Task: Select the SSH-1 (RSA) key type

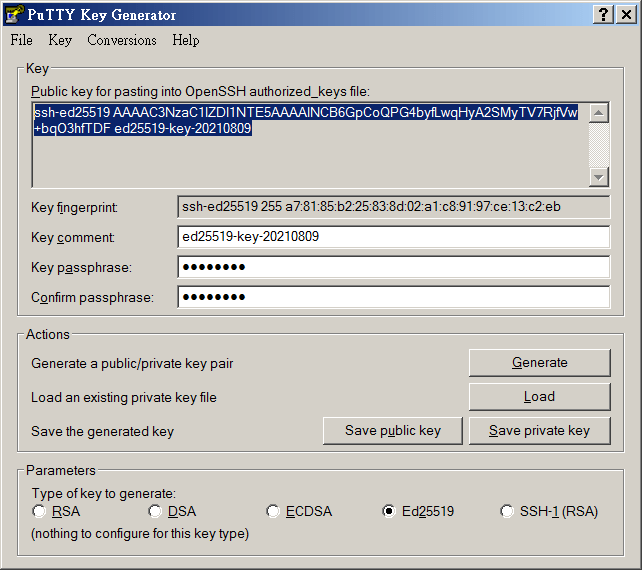Action: [549, 511]
